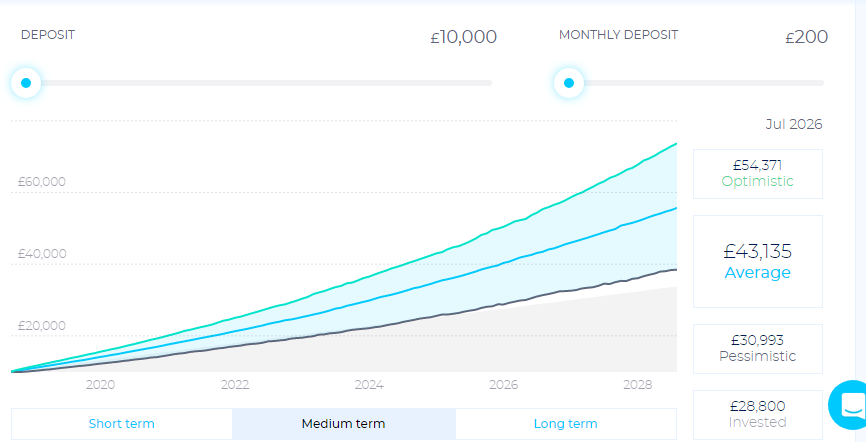Click the 2028 year marker on chart axis

click(x=637, y=384)
